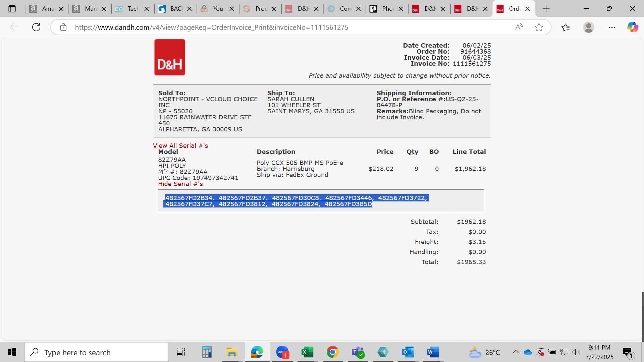Open Excel from taskbar
Screen dimensions: 644x362
tap(307, 352)
